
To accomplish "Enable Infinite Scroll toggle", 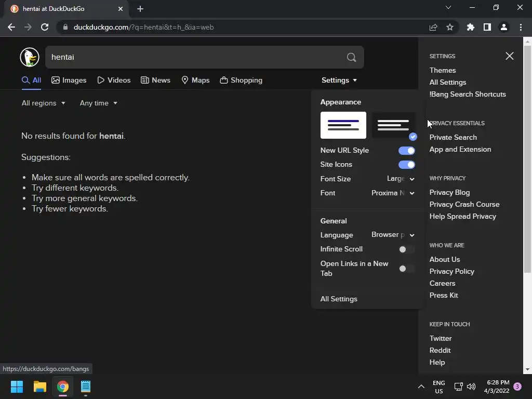I will coord(406,249).
